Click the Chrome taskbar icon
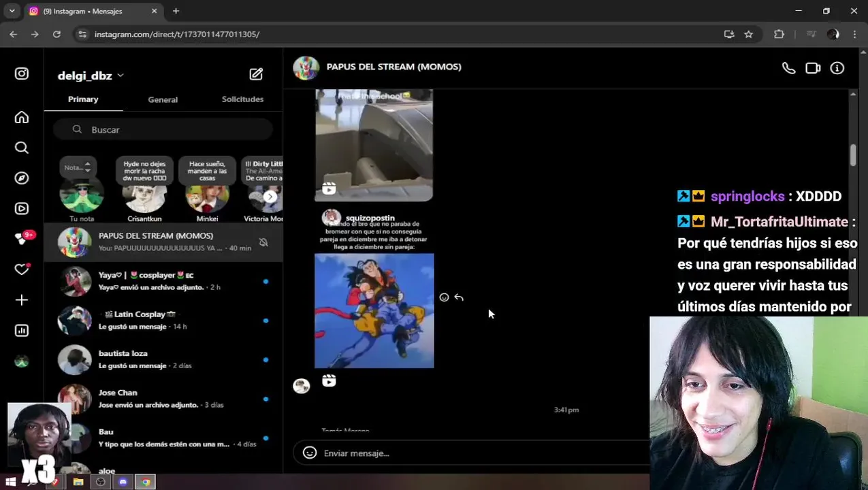868x490 pixels. tap(145, 482)
